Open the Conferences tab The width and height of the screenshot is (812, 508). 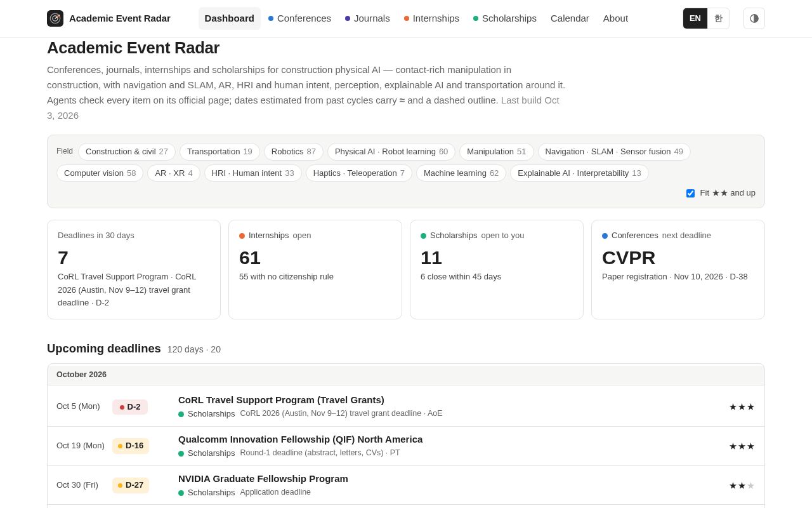299,18
